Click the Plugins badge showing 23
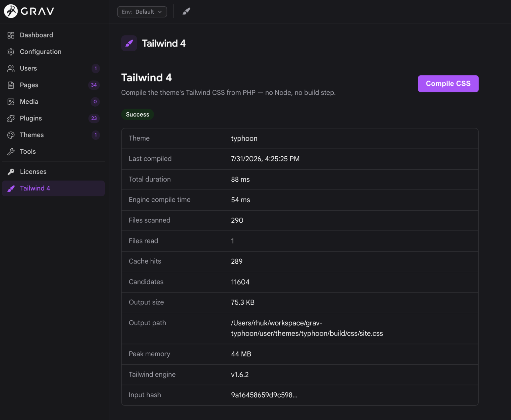This screenshot has width=511, height=420. pos(94,118)
